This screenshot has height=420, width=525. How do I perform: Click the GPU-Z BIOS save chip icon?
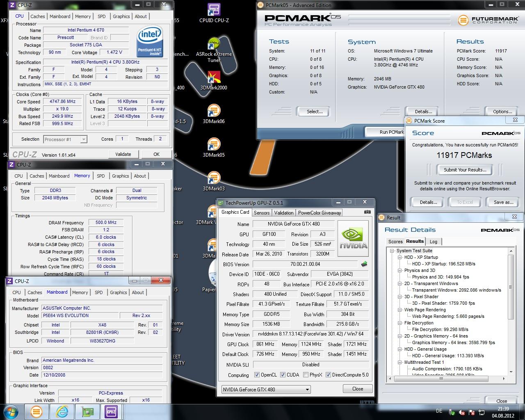(364, 264)
